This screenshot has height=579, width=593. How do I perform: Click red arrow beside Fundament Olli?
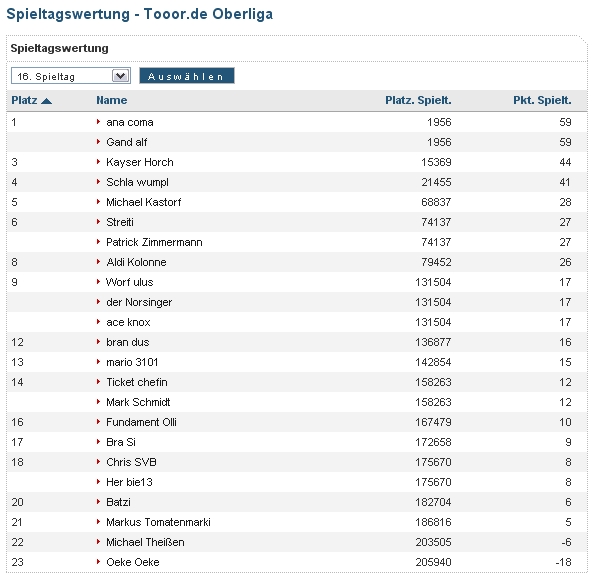click(98, 422)
